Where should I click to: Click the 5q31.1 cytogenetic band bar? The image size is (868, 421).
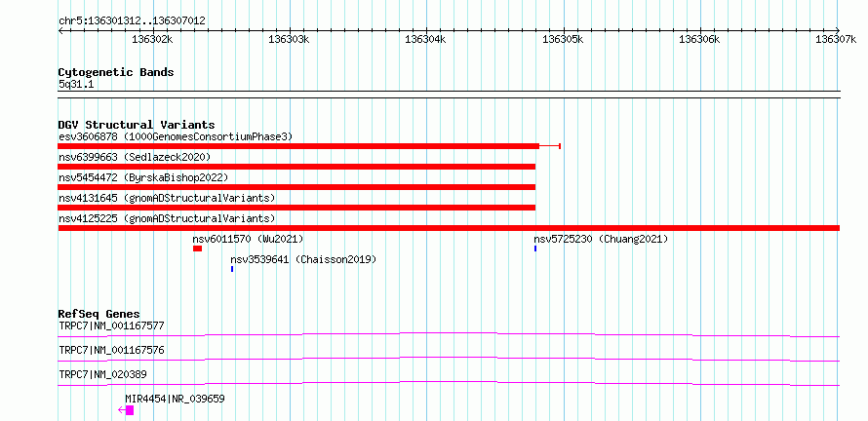coord(449,95)
